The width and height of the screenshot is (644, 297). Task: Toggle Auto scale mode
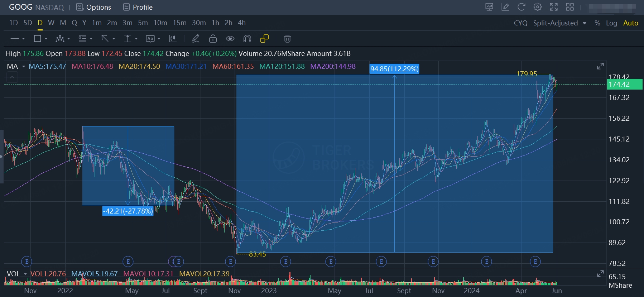[631, 23]
